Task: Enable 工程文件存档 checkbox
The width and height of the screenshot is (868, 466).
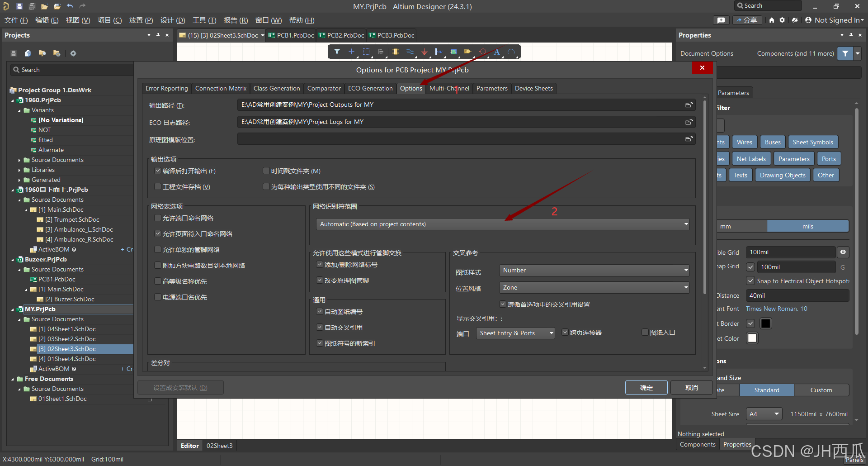Action: (x=158, y=187)
